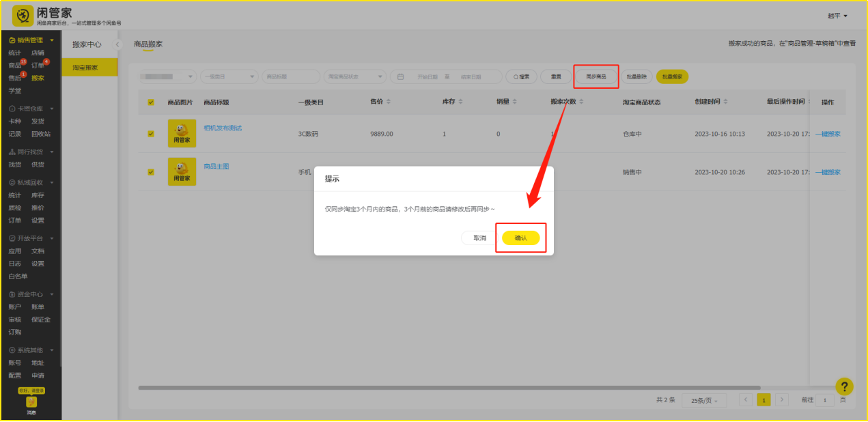The image size is (868, 422).
Task: Open the yellow help question mark icon
Action: click(x=844, y=386)
